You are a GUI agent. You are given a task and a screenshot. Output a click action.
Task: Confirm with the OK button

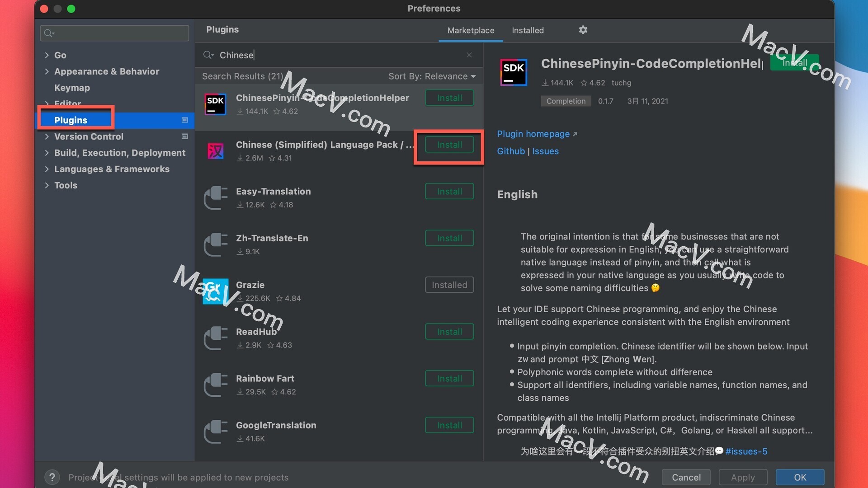[800, 477]
